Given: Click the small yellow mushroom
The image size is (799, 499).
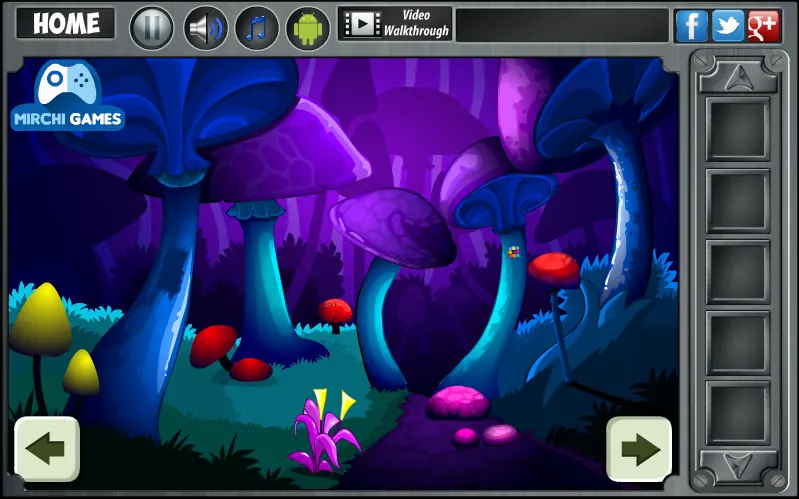Looking at the screenshot, I should click(x=81, y=373).
